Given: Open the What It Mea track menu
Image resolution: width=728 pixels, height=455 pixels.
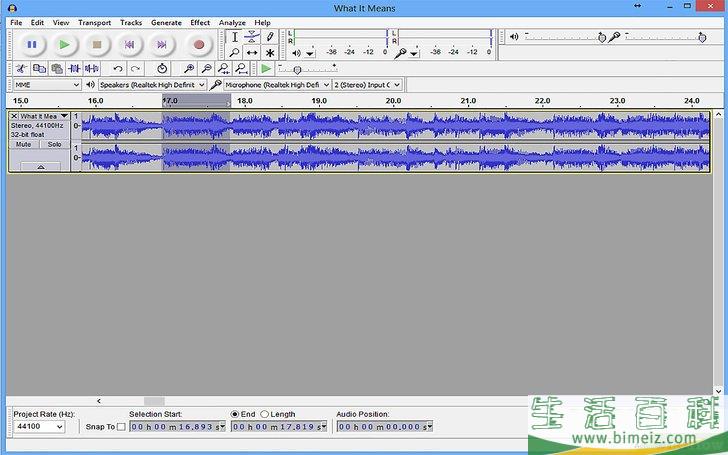Looking at the screenshot, I should 44,116.
